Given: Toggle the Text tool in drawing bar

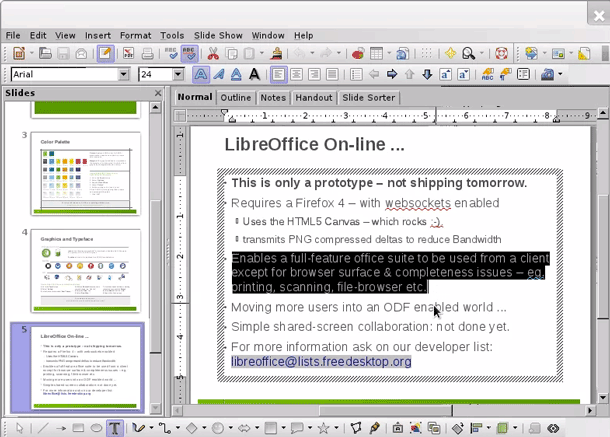Looking at the screenshot, I should point(114,428).
